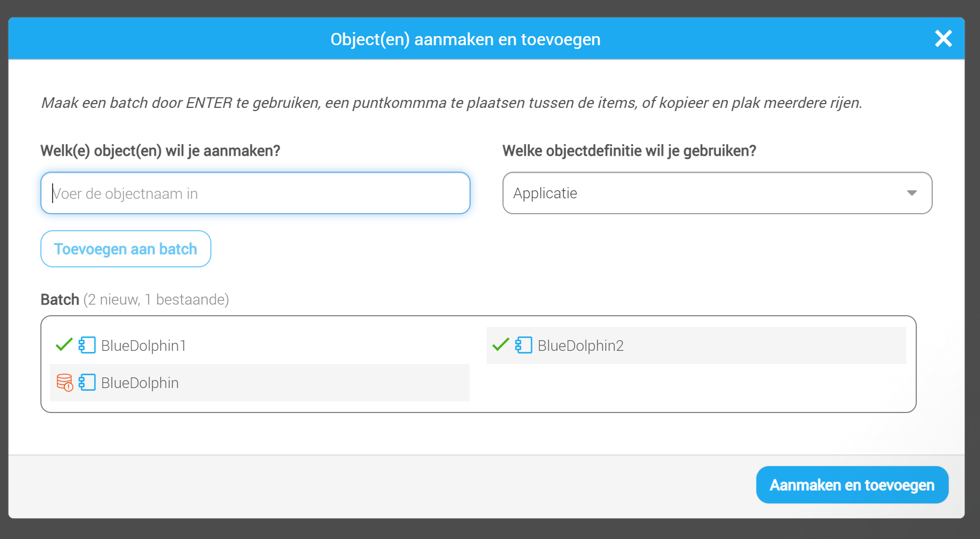Click the green checkmark beside BlueDolphin1

(64, 345)
